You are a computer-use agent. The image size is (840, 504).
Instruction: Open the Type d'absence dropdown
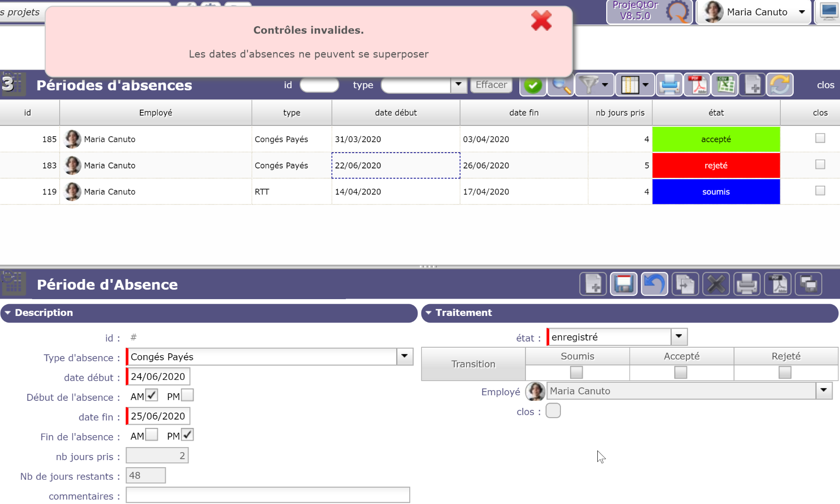tap(405, 357)
